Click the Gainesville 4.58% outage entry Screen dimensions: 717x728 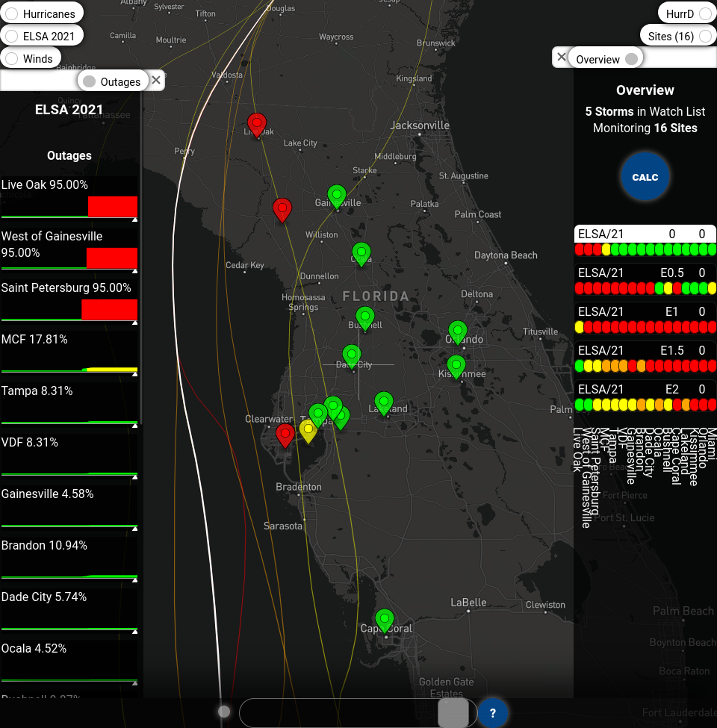pos(69,508)
